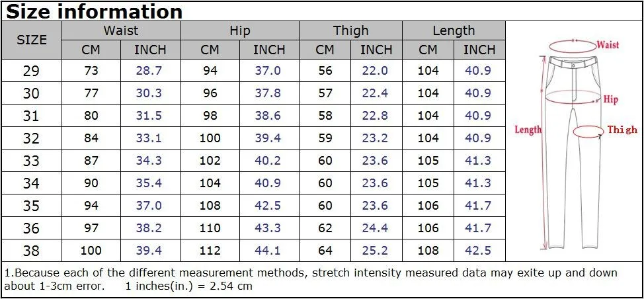Image resolution: width=644 pixels, height=299 pixels.
Task: Select size 29 row label
Action: point(31,71)
